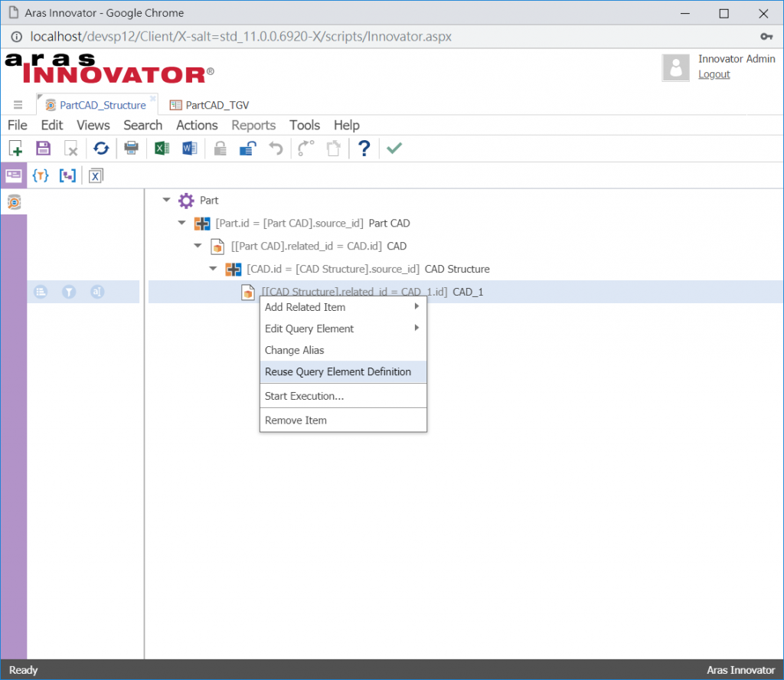Screen dimensions: 784x680
Task: Open the Views menu
Action: pyautogui.click(x=93, y=125)
